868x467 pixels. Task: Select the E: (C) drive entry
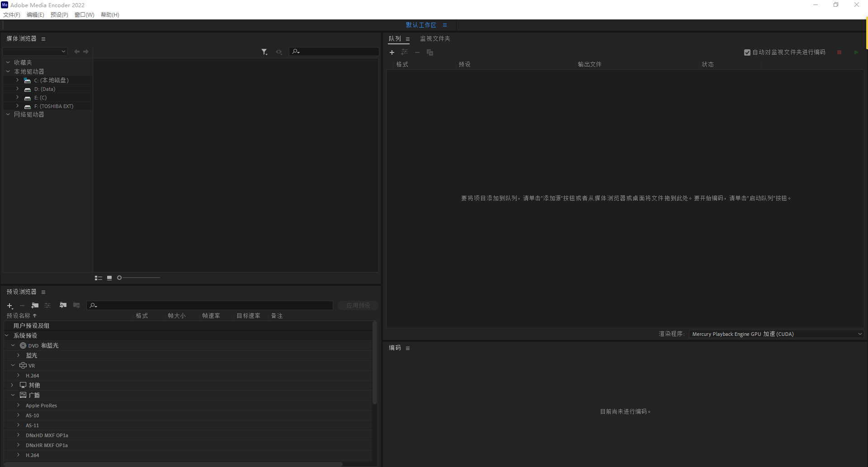pyautogui.click(x=40, y=98)
